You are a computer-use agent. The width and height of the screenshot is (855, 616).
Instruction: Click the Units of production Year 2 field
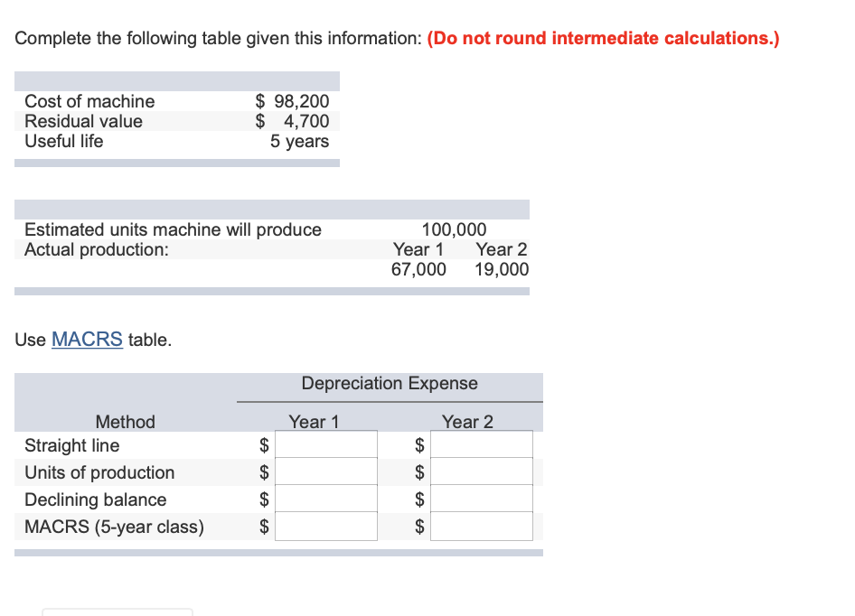tap(481, 471)
